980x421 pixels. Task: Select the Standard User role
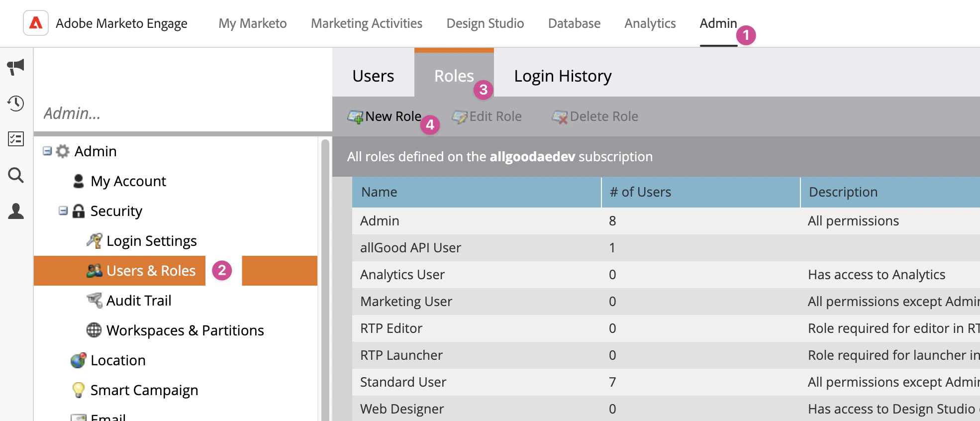coord(666,382)
